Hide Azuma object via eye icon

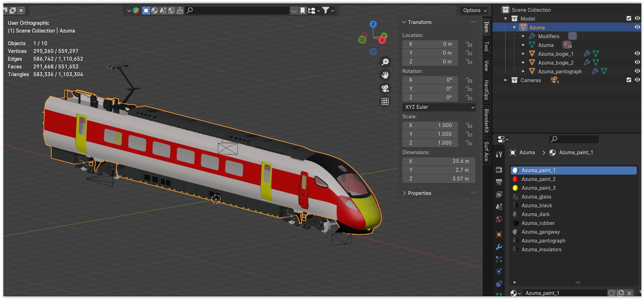click(637, 27)
